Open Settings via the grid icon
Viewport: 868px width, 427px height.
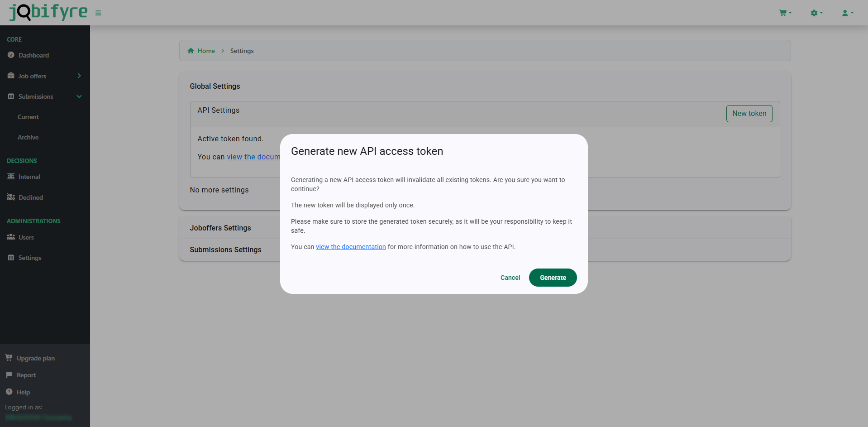[11, 258]
